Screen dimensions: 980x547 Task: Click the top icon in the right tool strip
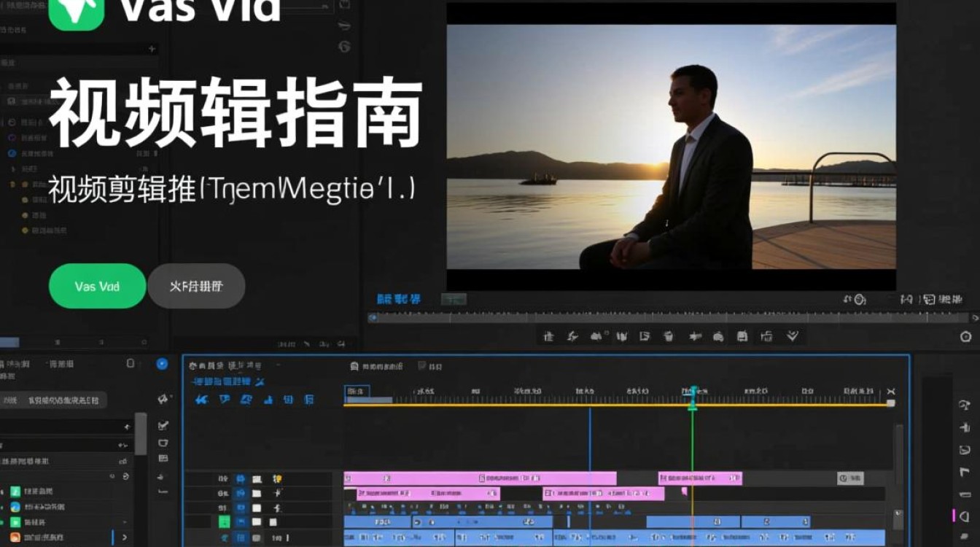(965, 406)
